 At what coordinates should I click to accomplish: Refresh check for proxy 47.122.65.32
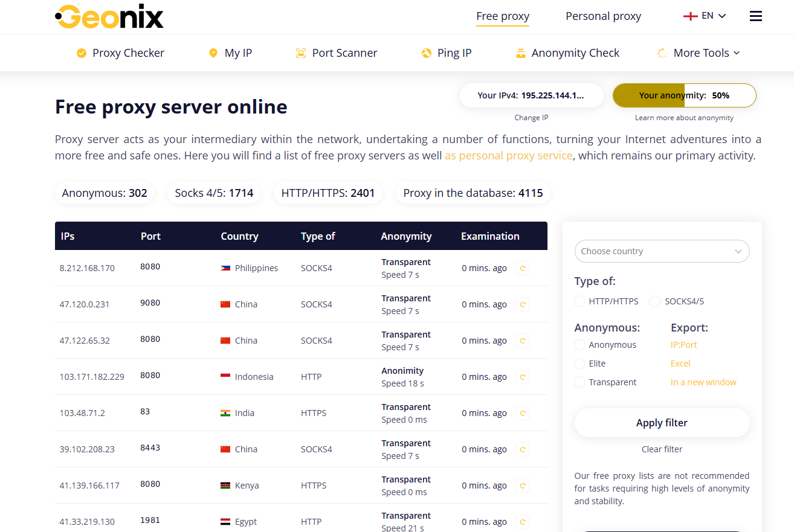coord(523,341)
